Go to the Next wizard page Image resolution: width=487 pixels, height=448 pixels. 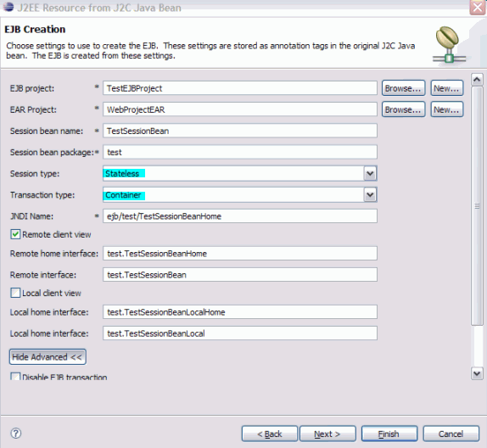point(327,434)
